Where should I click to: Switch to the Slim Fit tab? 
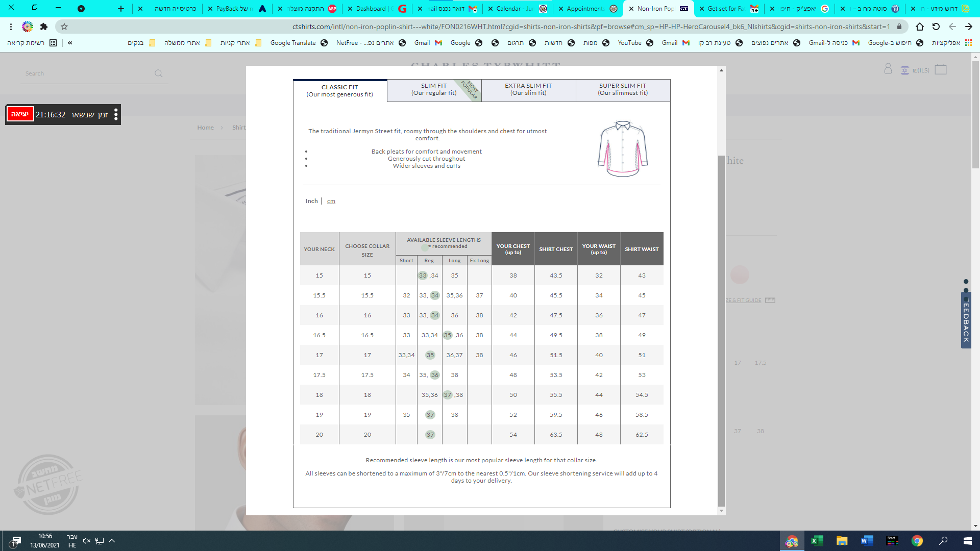(x=434, y=90)
